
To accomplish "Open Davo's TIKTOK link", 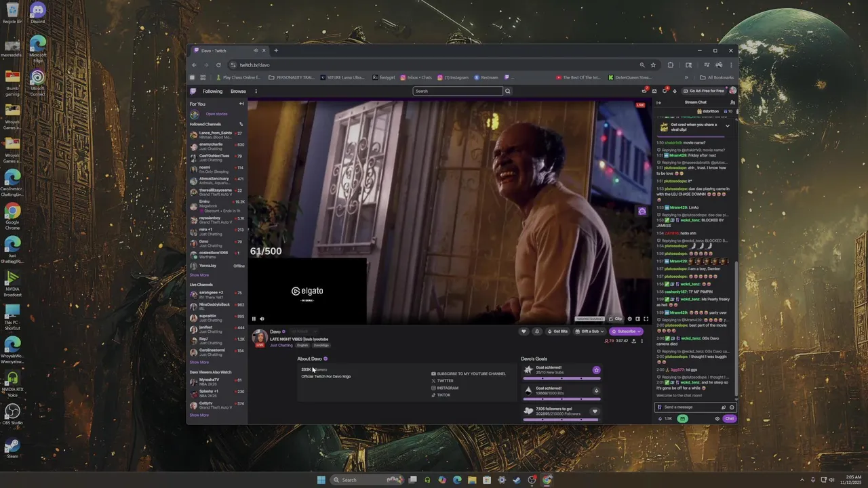I will 441,394.
